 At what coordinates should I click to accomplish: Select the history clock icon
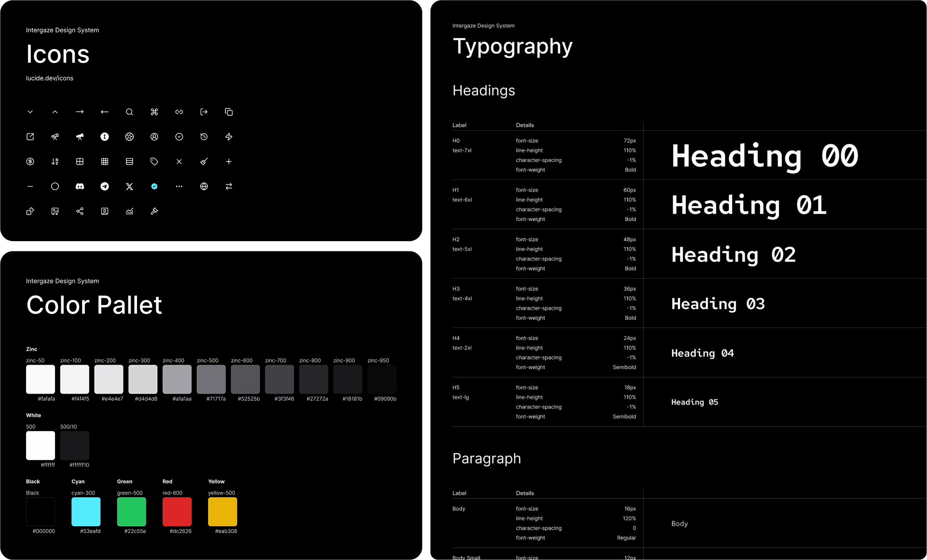click(x=204, y=137)
